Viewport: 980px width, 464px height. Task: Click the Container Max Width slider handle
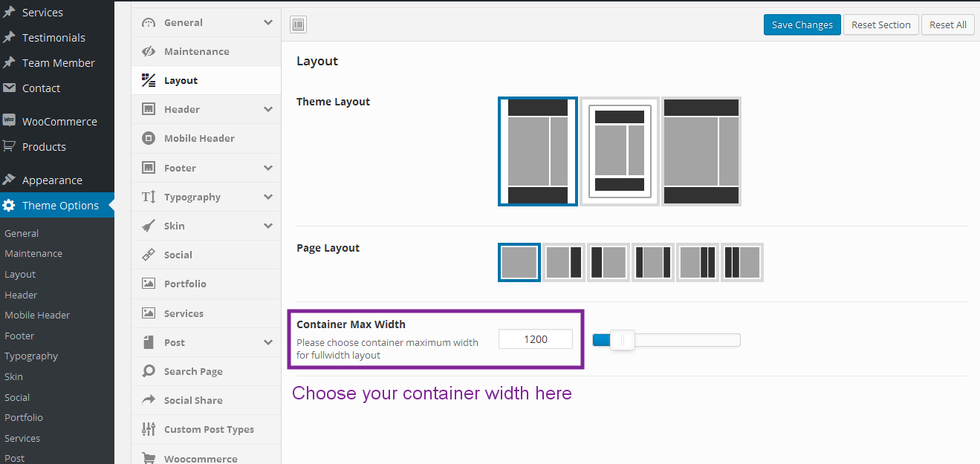coord(622,340)
